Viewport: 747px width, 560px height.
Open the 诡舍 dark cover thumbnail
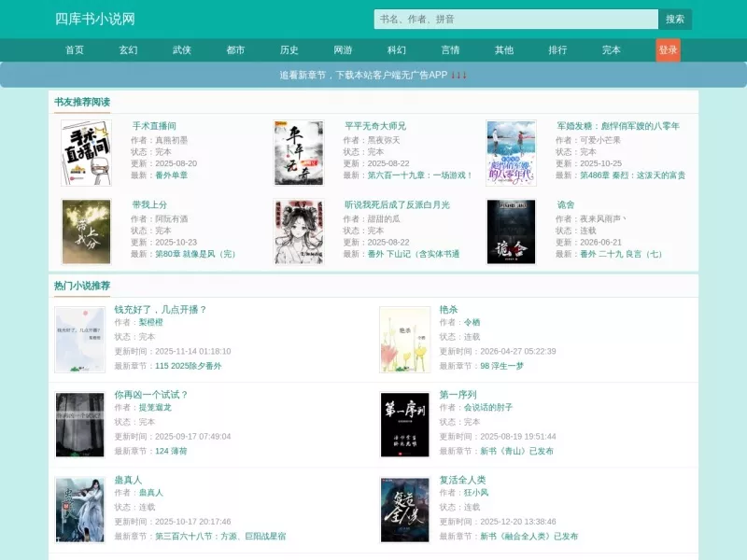click(x=511, y=231)
